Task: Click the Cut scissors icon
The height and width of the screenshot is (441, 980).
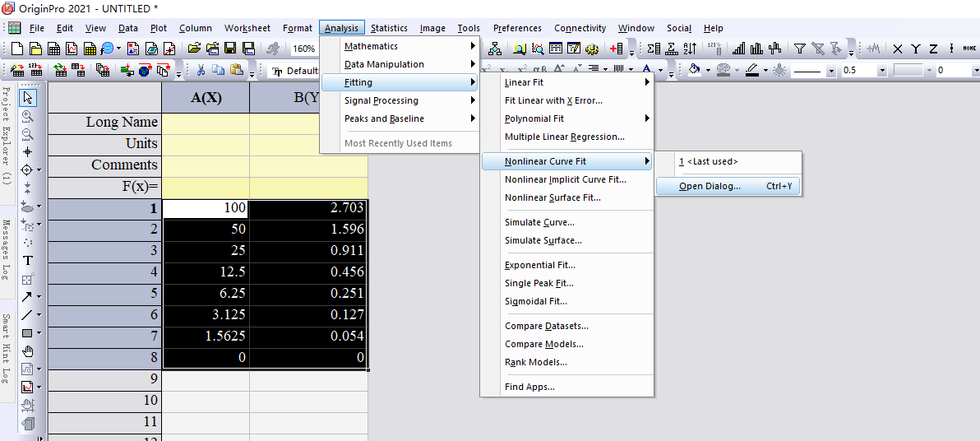Action: tap(201, 70)
